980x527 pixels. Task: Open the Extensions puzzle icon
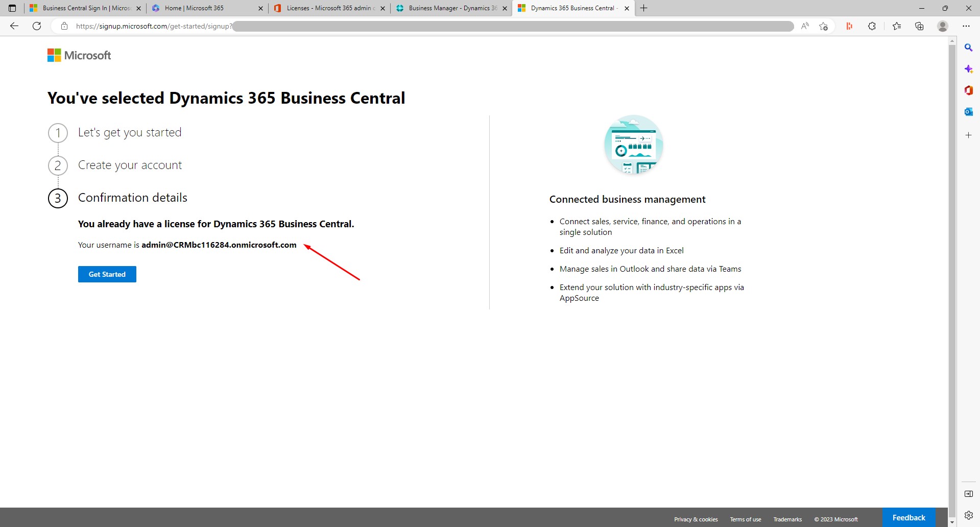872,26
